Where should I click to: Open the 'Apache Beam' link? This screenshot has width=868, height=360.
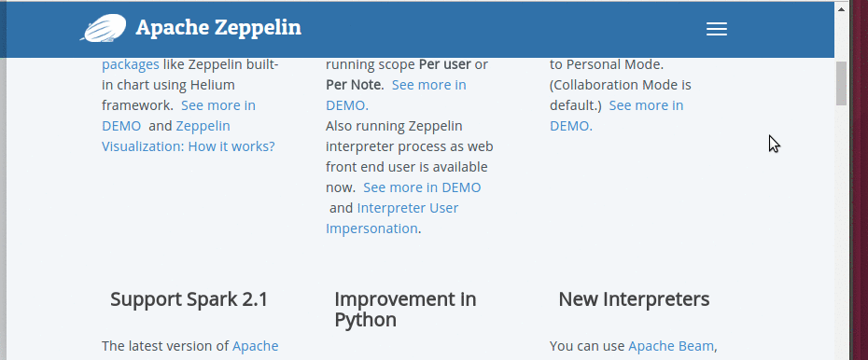671,346
